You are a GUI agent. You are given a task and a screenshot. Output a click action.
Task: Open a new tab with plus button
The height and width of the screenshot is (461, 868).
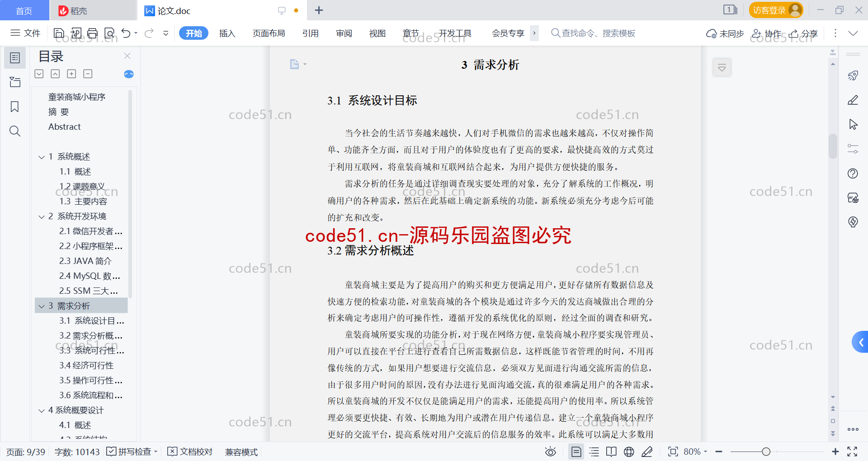coord(319,10)
